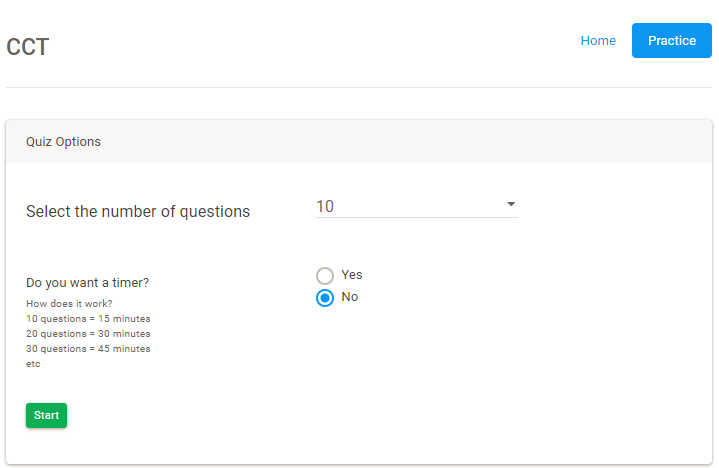Click 'Select the number of questions' label
This screenshot has width=719, height=468.
138,212
